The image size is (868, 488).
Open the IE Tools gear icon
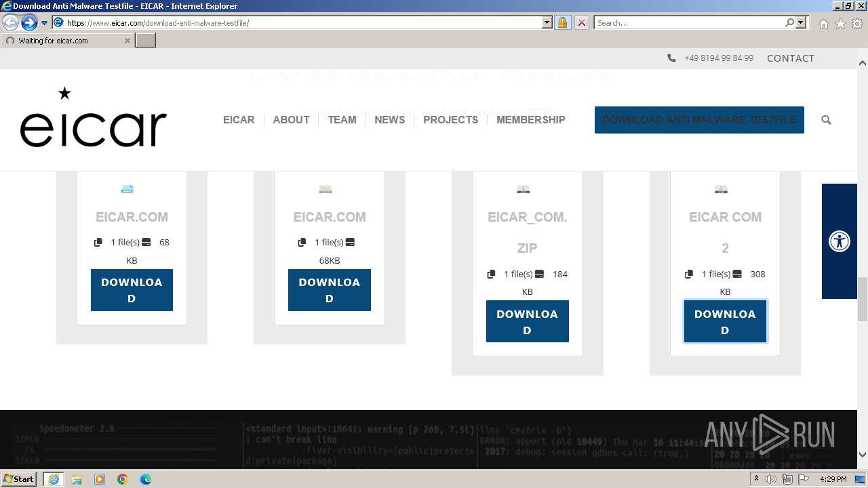(857, 24)
